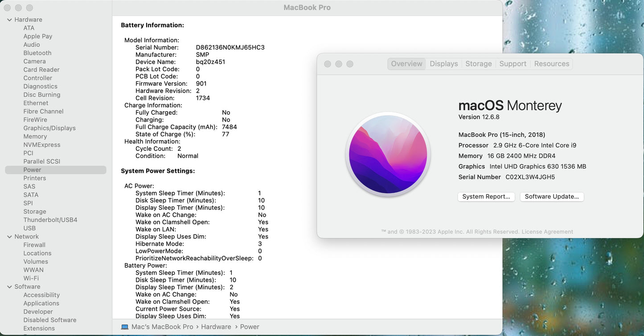Close the About This Mac window

[328, 64]
